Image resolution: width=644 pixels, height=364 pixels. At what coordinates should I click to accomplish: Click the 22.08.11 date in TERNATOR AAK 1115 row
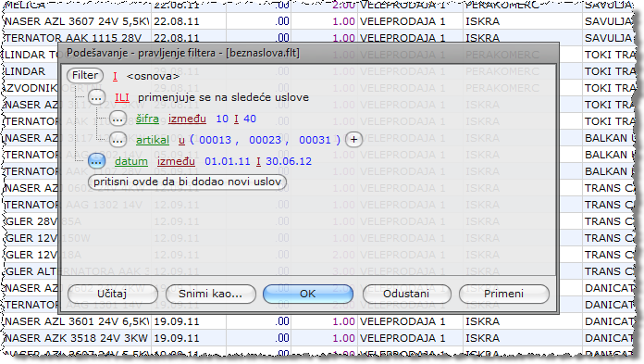[x=189, y=37]
